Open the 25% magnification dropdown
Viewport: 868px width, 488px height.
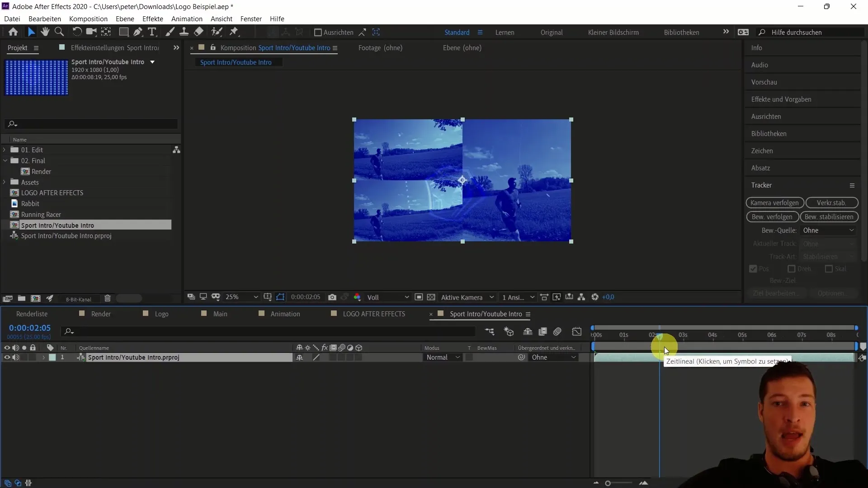(241, 297)
